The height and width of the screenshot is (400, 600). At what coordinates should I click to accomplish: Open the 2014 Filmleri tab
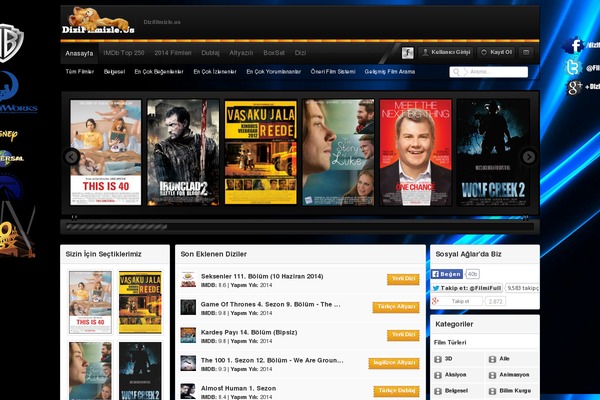(x=173, y=53)
